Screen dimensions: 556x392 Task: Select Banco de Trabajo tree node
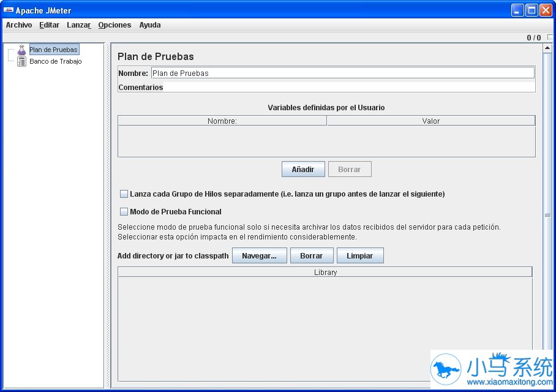point(56,61)
